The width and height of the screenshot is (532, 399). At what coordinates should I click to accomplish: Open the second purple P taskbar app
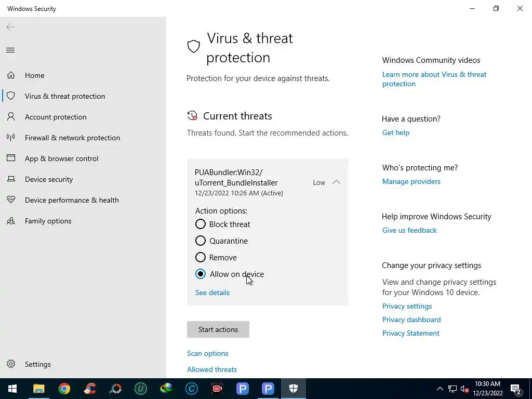click(x=268, y=389)
